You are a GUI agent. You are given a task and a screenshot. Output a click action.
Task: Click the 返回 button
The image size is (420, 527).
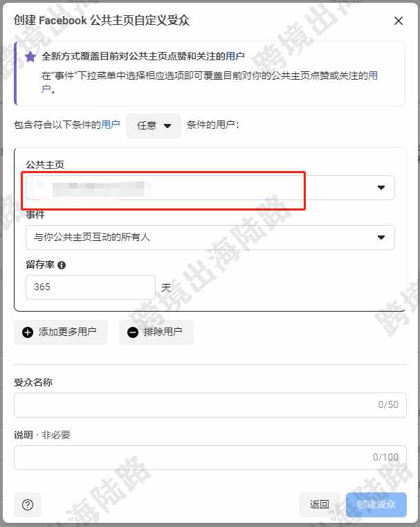319,504
